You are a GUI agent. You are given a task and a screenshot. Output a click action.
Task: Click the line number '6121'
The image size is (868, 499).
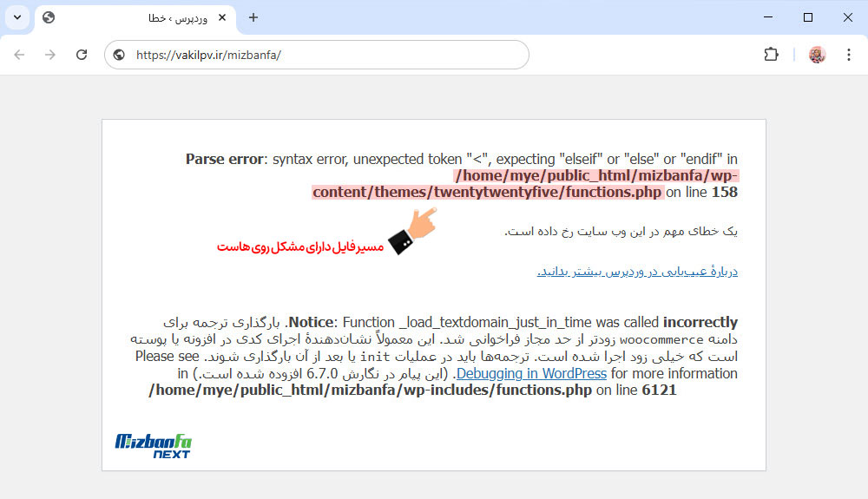tap(660, 390)
